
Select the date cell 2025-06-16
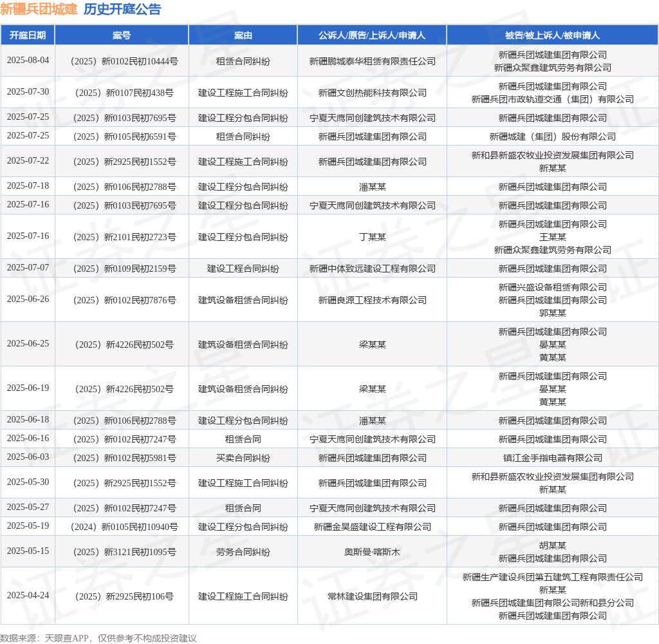click(28, 439)
